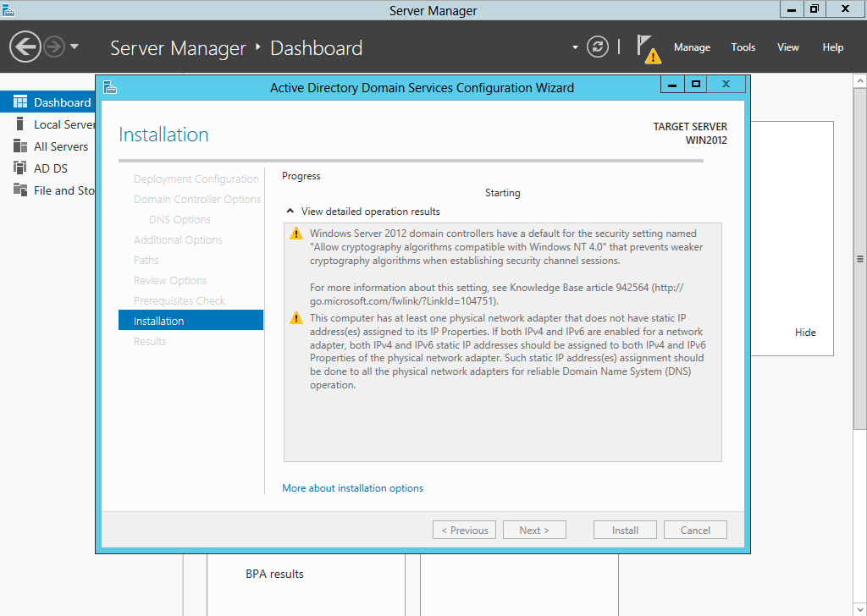The image size is (867, 616).
Task: Minimize the Server Manager window
Action: 792,8
